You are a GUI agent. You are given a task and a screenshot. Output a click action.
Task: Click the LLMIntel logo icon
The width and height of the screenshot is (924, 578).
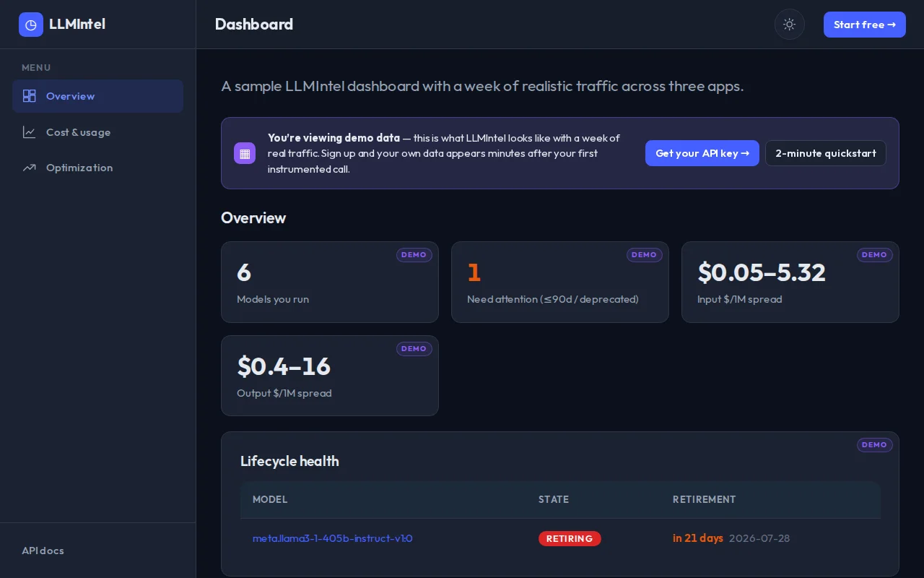(x=31, y=25)
